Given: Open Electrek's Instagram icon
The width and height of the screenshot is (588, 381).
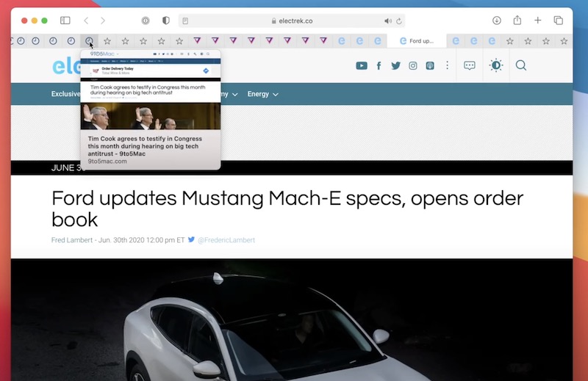Looking at the screenshot, I should 413,65.
